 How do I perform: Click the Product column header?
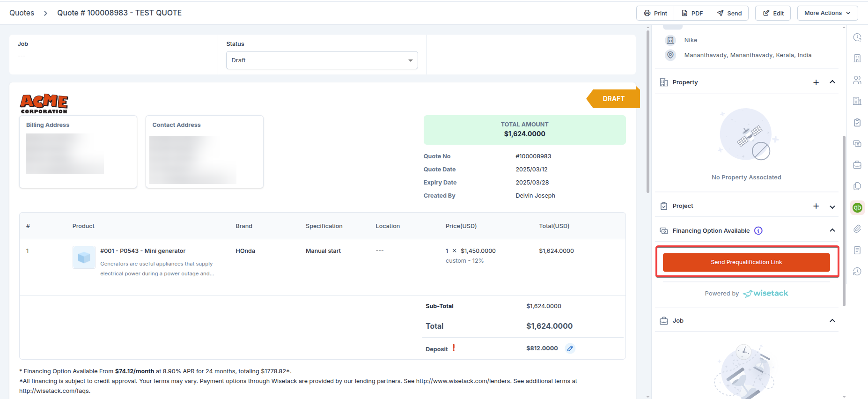tap(83, 226)
